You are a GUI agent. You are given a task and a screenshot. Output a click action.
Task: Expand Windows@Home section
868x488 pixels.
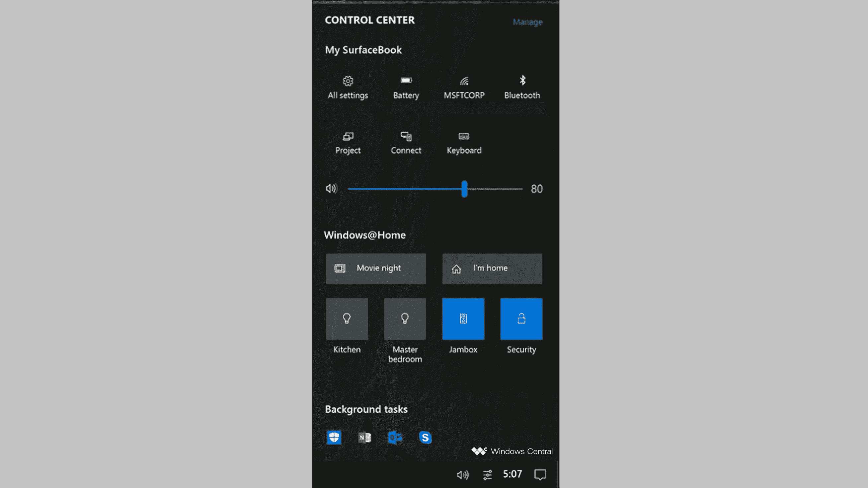click(x=365, y=235)
